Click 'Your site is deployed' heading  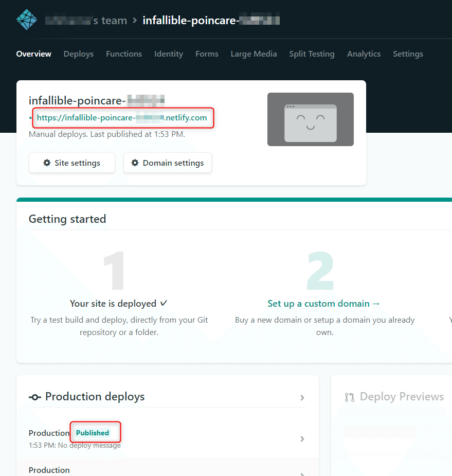(119, 304)
